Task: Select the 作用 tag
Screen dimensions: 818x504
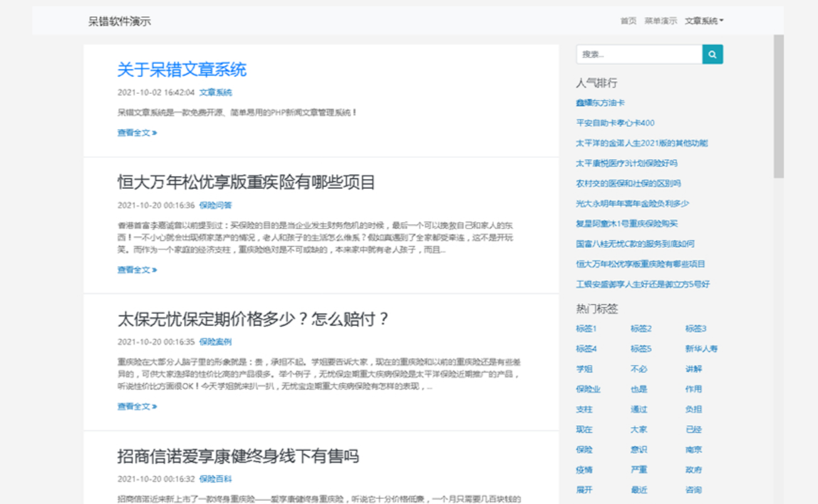Action: pos(693,389)
